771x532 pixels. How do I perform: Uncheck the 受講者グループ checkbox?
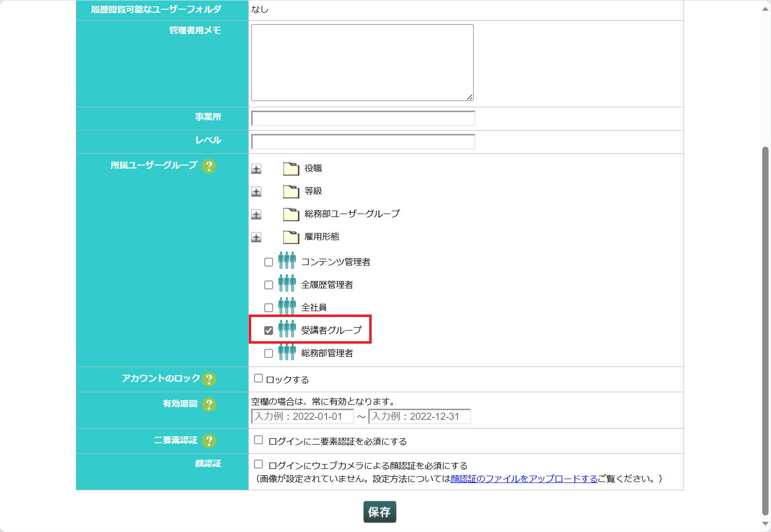pos(269,331)
